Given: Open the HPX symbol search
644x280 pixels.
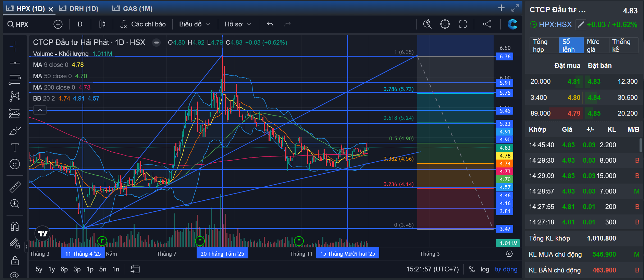Looking at the screenshot, I should (x=18, y=24).
